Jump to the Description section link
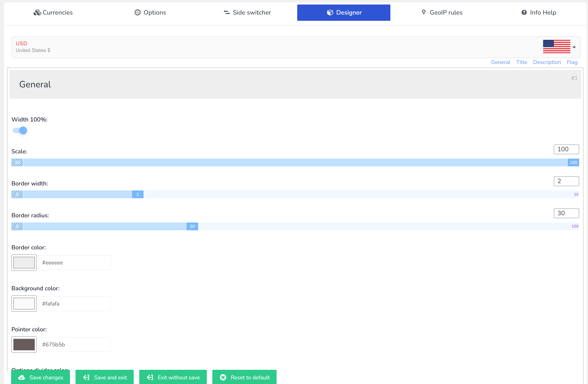The height and width of the screenshot is (384, 588). click(547, 62)
